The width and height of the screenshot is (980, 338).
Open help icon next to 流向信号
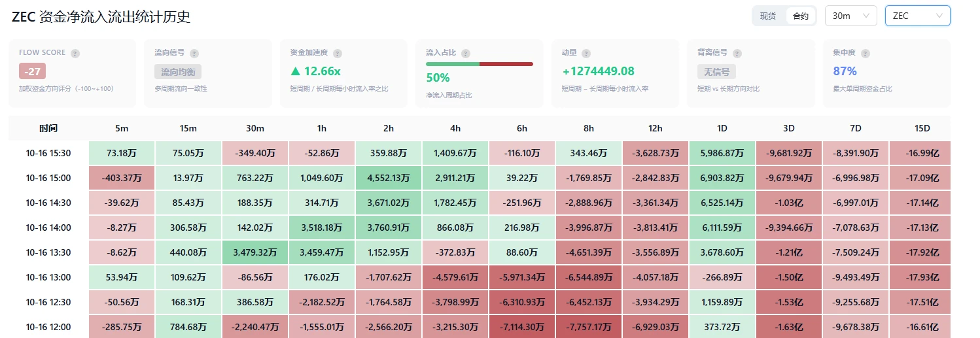pyautogui.click(x=194, y=53)
